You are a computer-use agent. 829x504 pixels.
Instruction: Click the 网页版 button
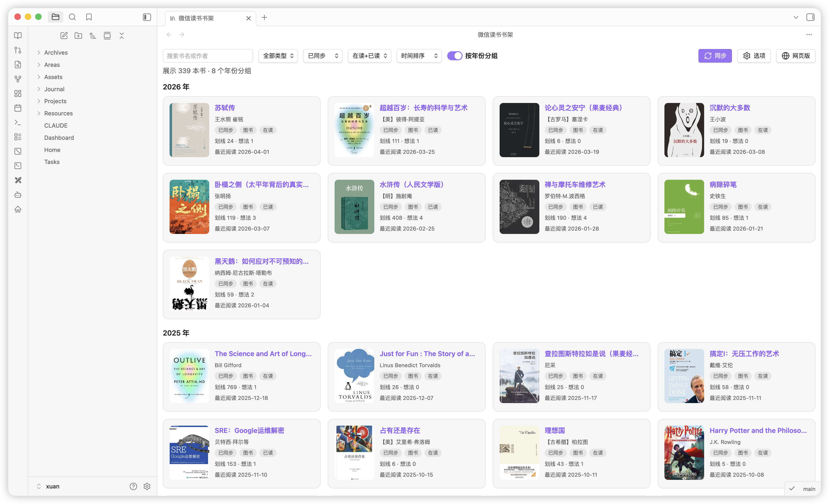point(795,56)
